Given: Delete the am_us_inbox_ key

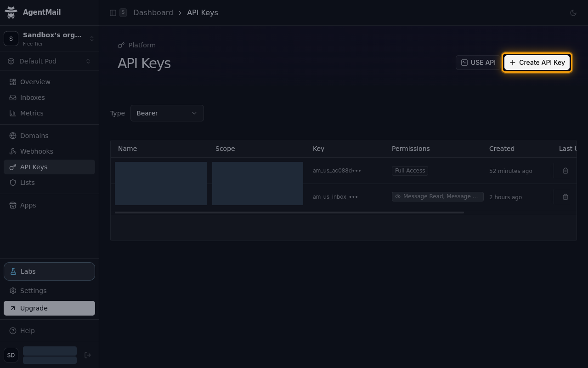Looking at the screenshot, I should click(x=565, y=197).
